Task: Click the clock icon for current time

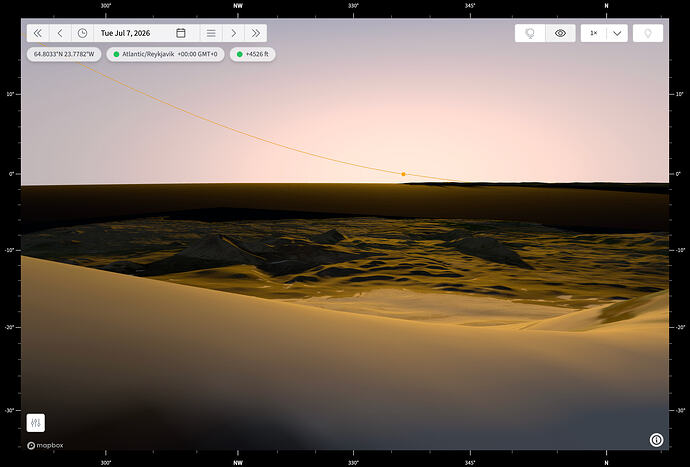Action: point(82,33)
